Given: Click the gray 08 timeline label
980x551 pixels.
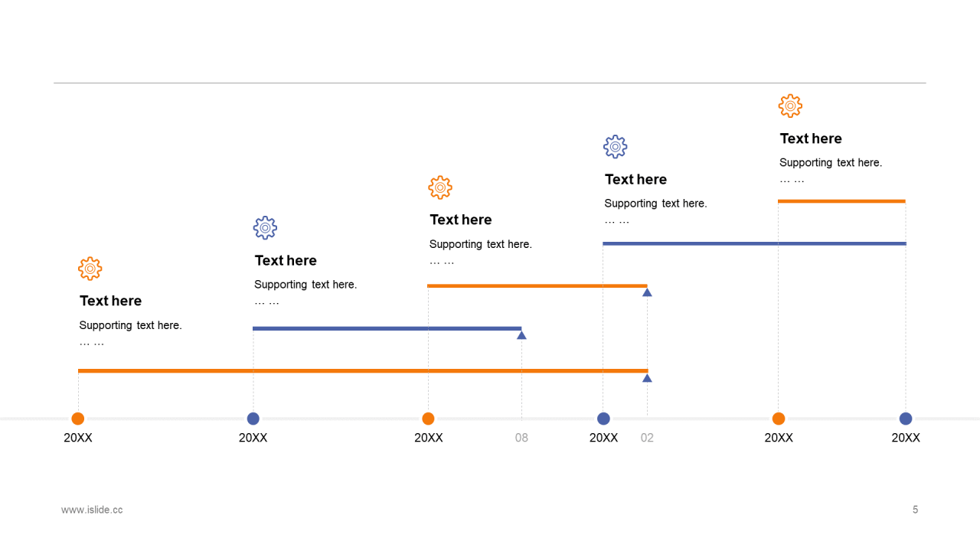Looking at the screenshot, I should [521, 438].
